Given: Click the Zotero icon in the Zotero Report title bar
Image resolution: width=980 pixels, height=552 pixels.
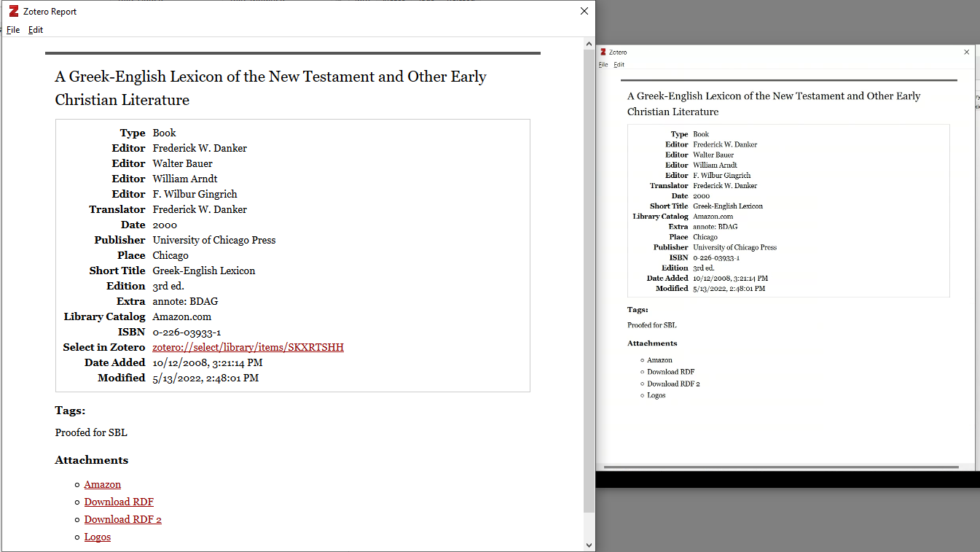Looking at the screenshot, I should pos(14,11).
